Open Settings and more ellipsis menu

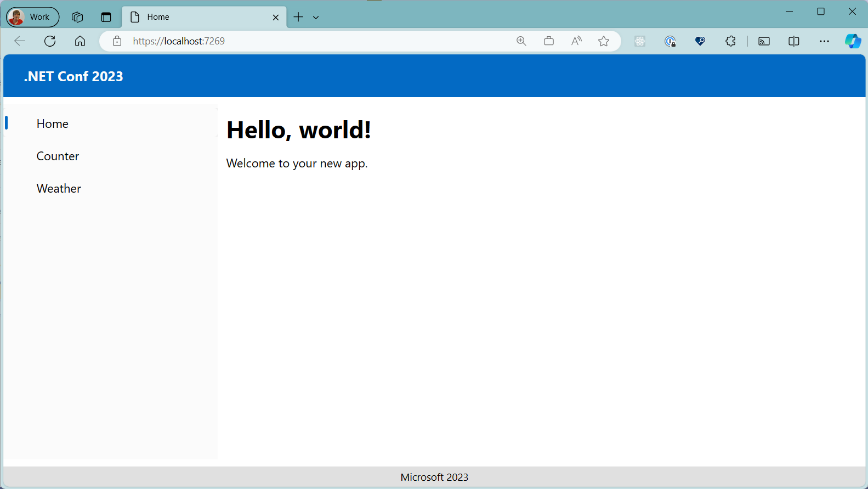point(824,41)
